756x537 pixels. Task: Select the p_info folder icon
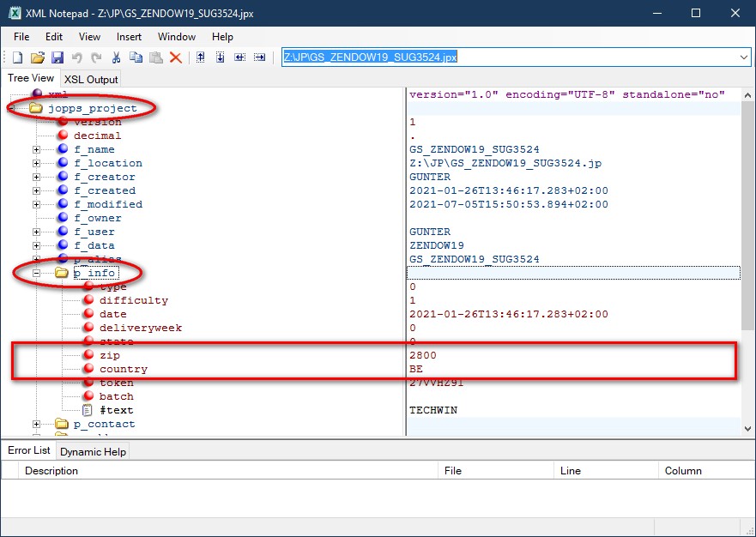pos(62,273)
